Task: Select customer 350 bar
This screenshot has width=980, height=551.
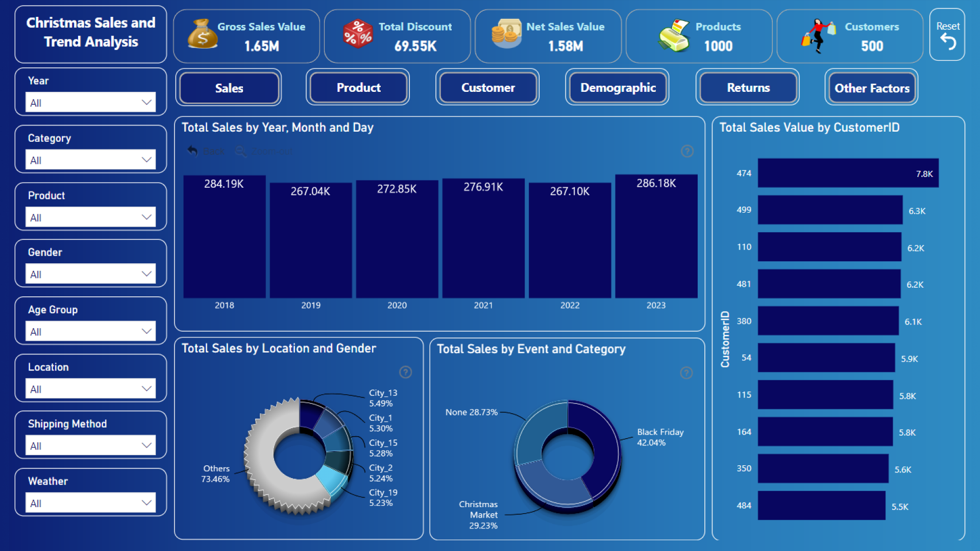Action: (x=823, y=468)
